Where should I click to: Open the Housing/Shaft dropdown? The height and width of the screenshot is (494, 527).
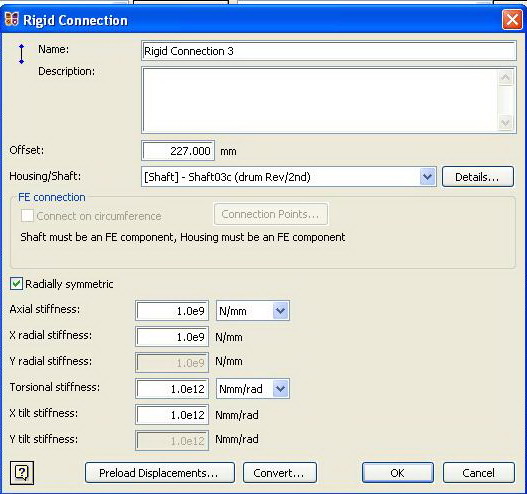tap(427, 176)
